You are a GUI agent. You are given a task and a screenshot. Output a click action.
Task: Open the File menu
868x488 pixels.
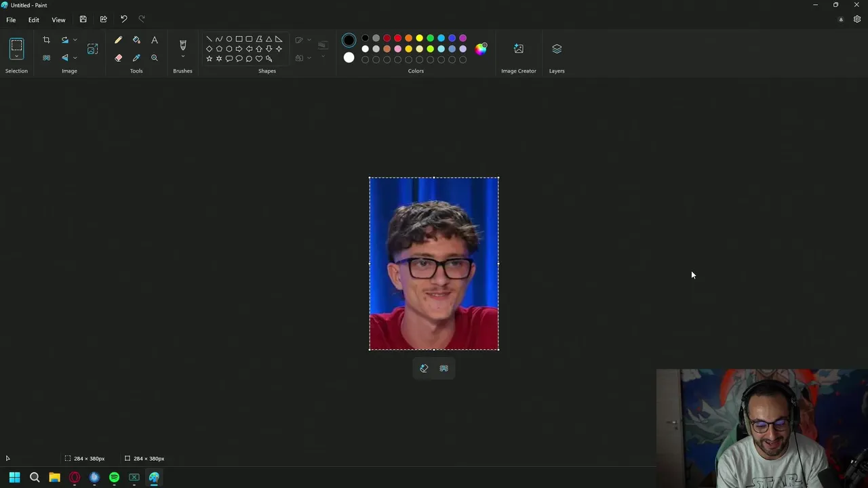[11, 20]
